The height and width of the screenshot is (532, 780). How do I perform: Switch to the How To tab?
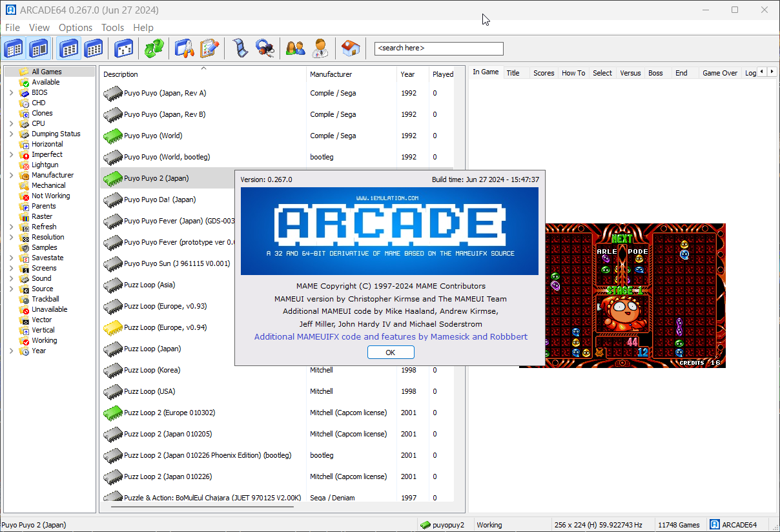pyautogui.click(x=573, y=73)
